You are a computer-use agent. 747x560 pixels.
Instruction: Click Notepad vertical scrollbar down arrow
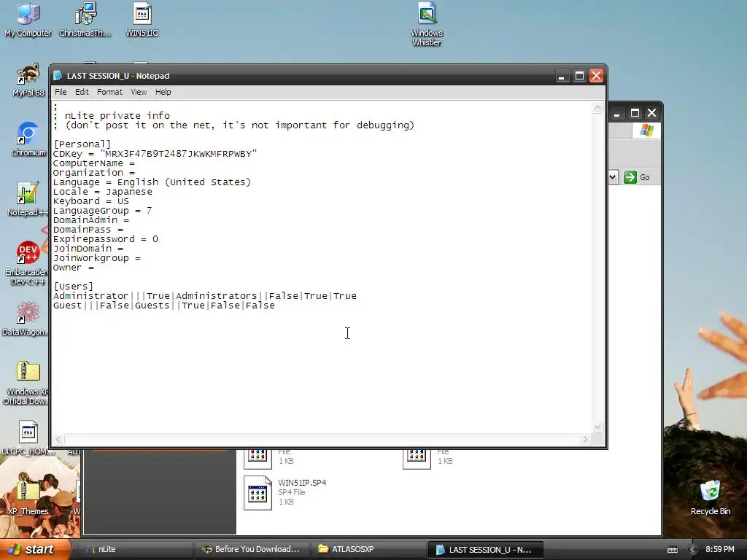tap(597, 427)
